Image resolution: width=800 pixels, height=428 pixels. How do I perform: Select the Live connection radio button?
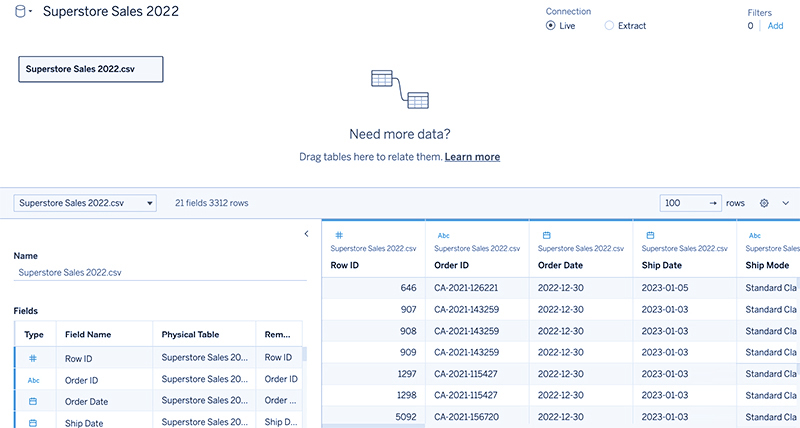[551, 26]
